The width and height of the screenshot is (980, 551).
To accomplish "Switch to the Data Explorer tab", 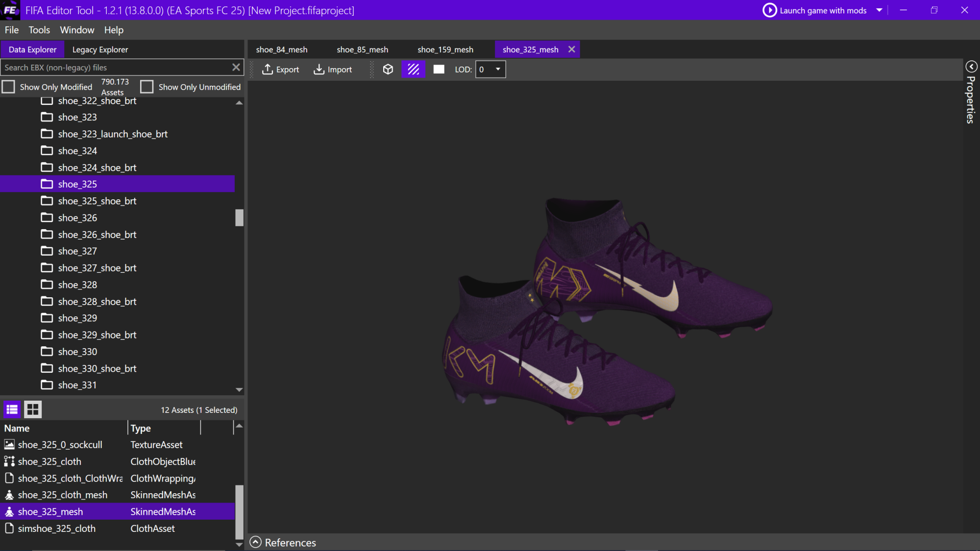I will click(32, 49).
